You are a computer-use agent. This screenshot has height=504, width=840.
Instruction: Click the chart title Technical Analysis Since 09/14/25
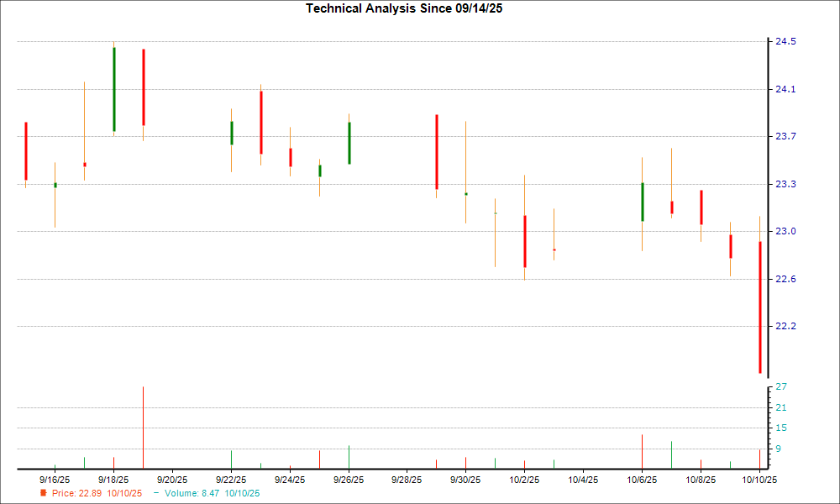point(410,8)
